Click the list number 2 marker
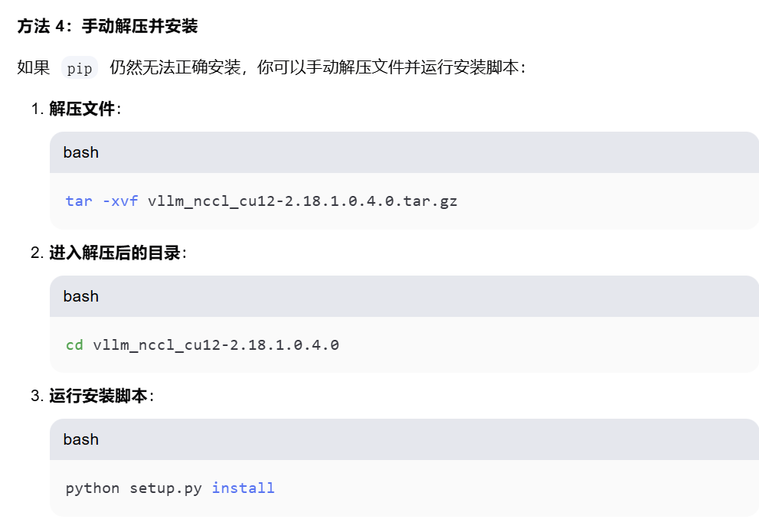The width and height of the screenshot is (759, 532). pyautogui.click(x=37, y=253)
